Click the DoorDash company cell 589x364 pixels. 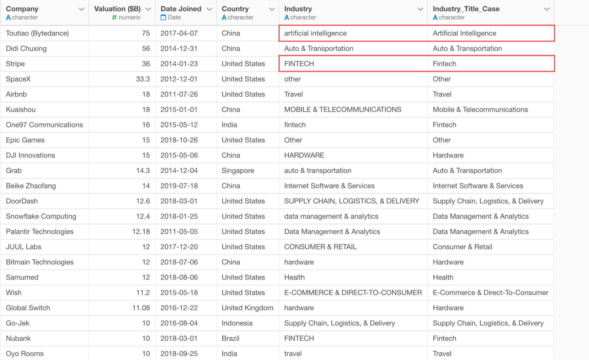coord(44,201)
